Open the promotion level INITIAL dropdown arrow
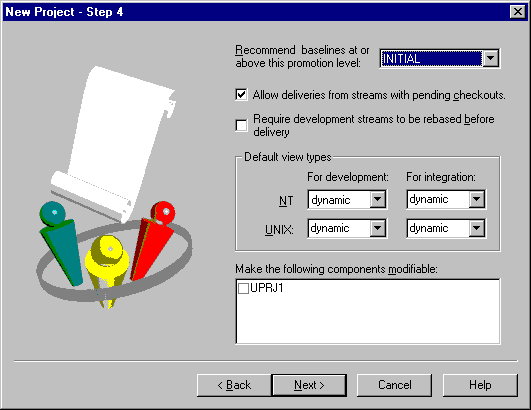The image size is (531, 410). pos(490,59)
